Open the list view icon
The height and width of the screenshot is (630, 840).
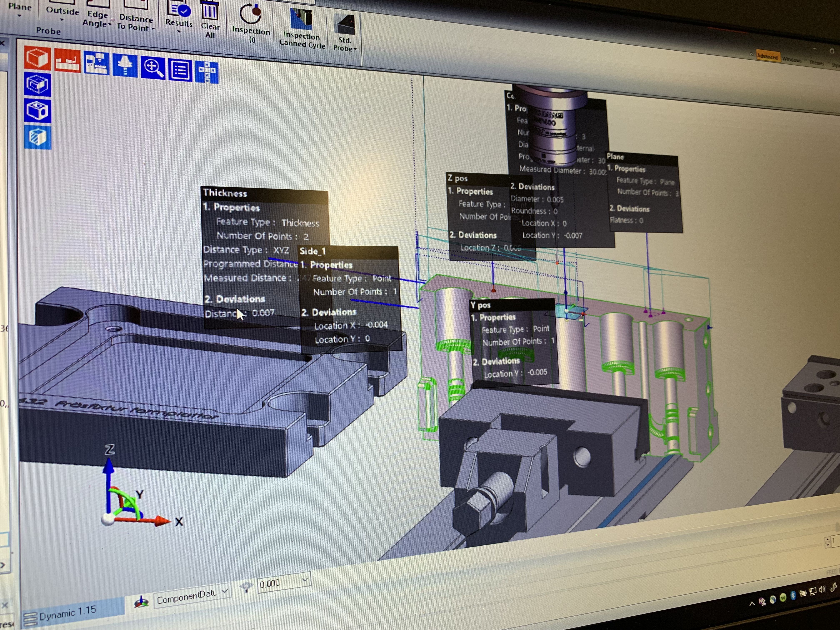(x=180, y=70)
